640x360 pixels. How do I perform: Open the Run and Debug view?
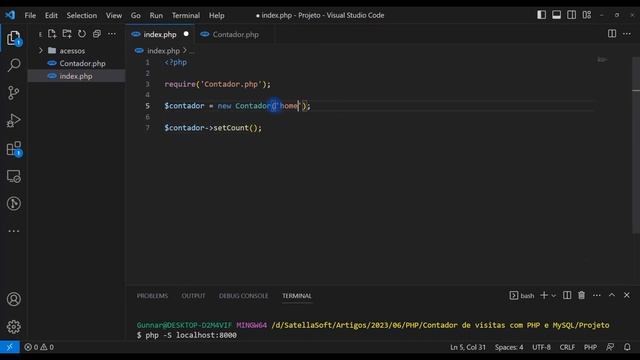13,121
